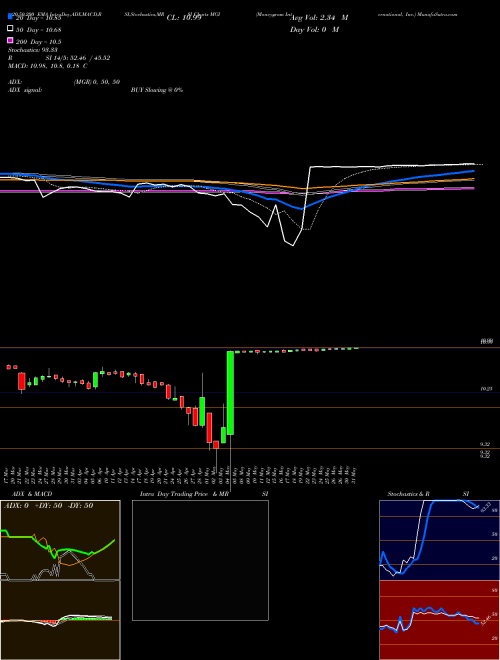Click the tall green candlestick on the price chart
This screenshot has height=660, width=500.
pos(230,393)
